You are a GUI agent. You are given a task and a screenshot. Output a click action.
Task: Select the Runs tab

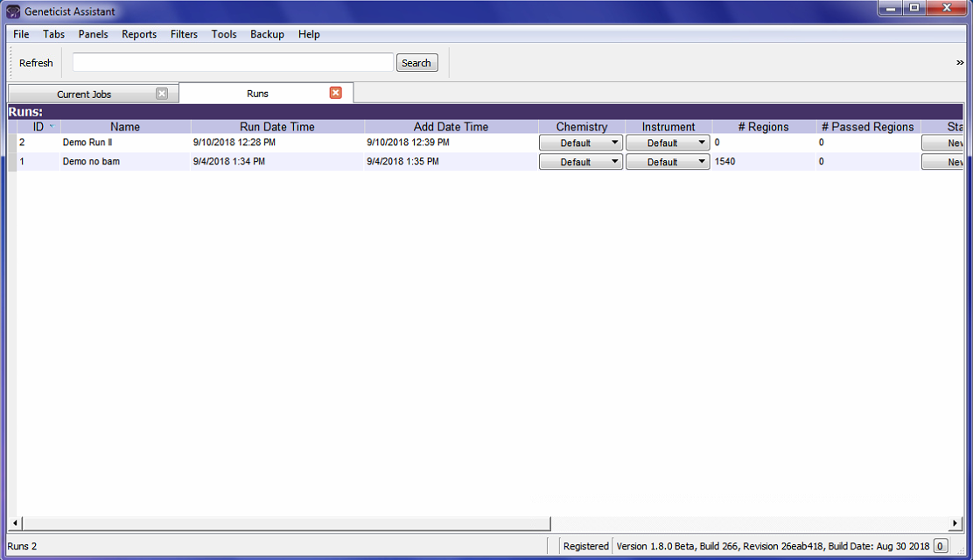(257, 93)
